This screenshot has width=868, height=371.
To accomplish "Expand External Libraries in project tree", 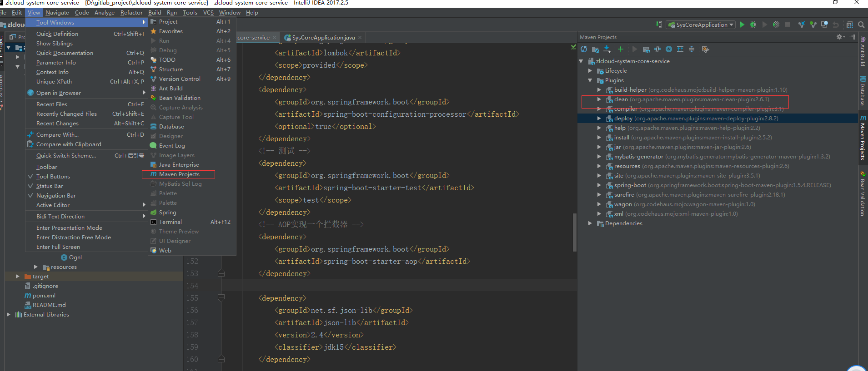I will [x=8, y=315].
